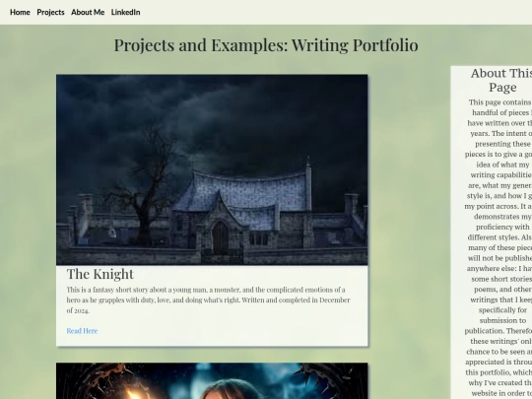532x399 pixels.
Task: Open the About Me page
Action: coord(88,12)
